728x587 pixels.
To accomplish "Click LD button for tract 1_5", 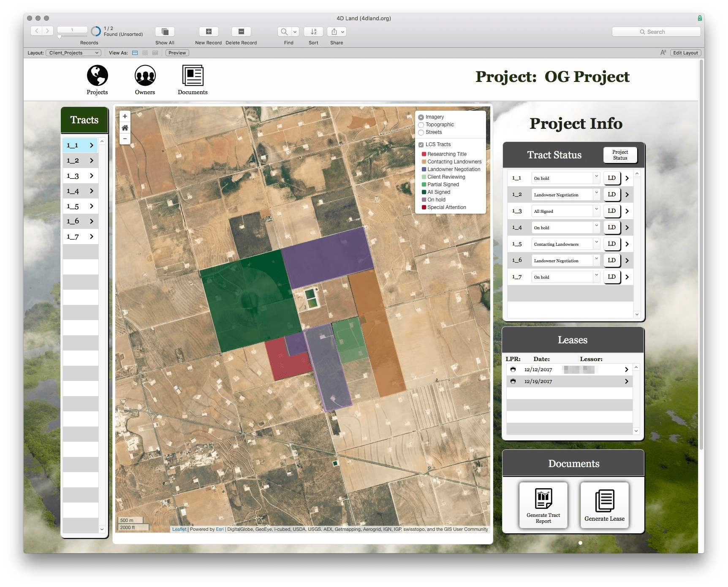I will tap(612, 244).
